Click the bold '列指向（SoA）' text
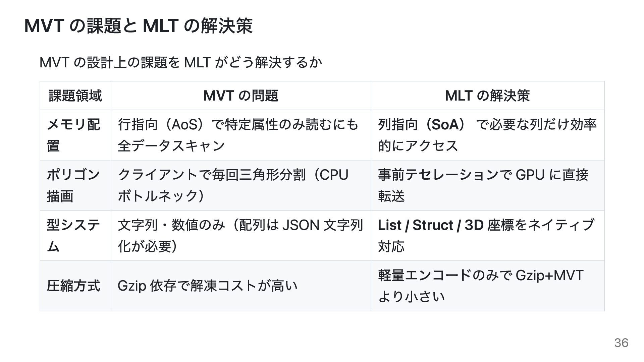The image size is (644, 362). (422, 125)
